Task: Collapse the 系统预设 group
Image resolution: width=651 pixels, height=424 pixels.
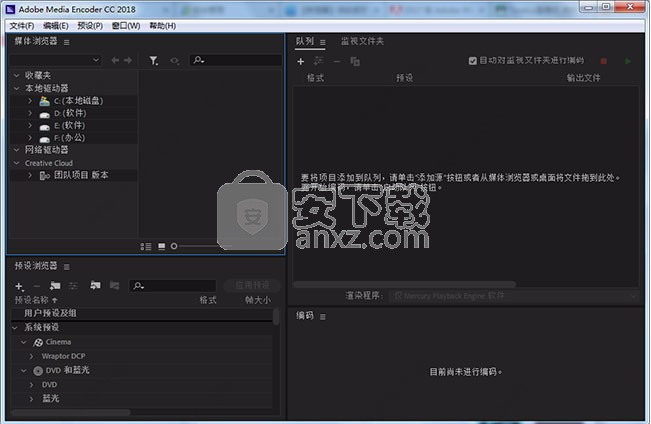Action: coord(15,328)
